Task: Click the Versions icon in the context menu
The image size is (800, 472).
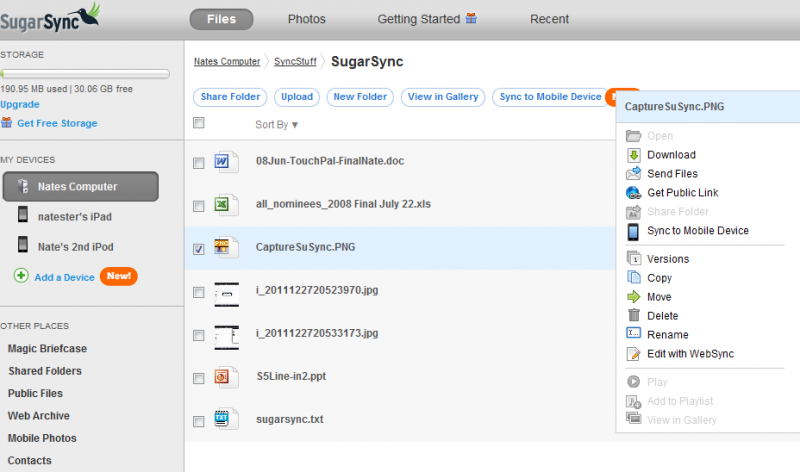Action: tap(634, 258)
